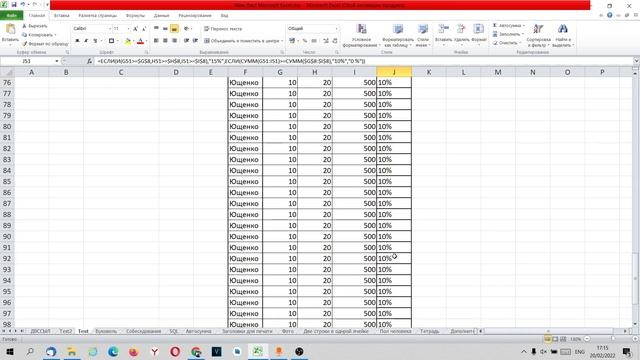Toggle italic formatting

86,41
